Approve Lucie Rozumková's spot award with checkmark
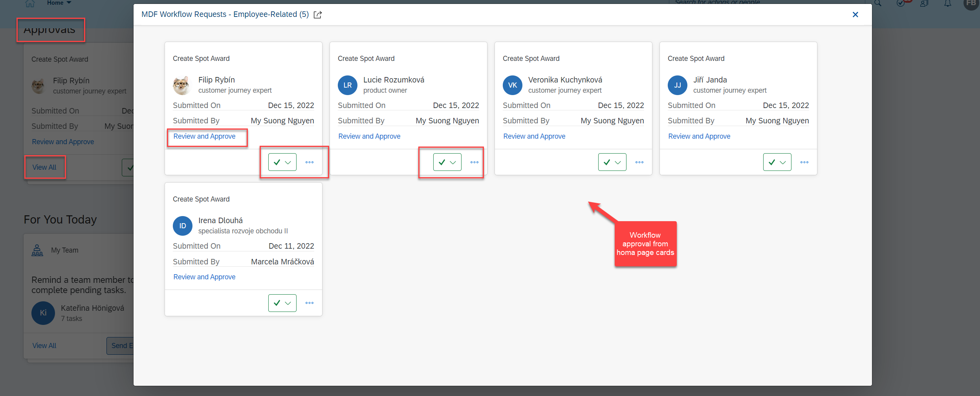Viewport: 980px width, 396px height. tap(442, 162)
